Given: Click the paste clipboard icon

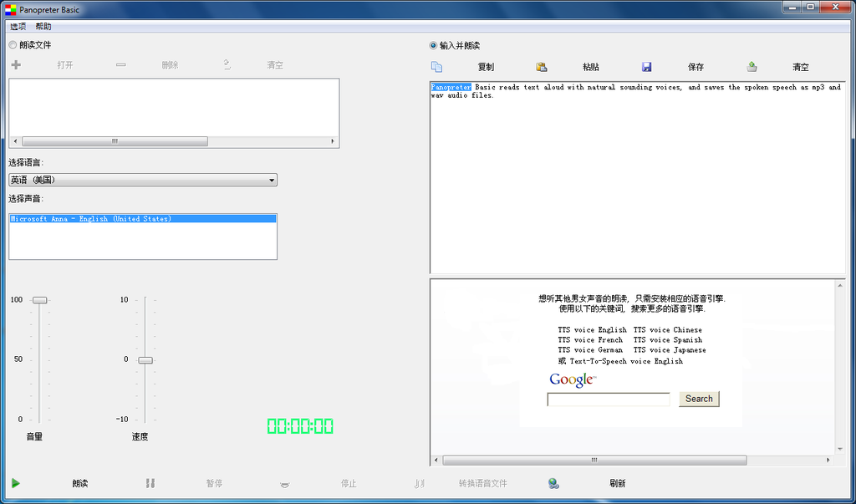Looking at the screenshot, I should (x=541, y=67).
